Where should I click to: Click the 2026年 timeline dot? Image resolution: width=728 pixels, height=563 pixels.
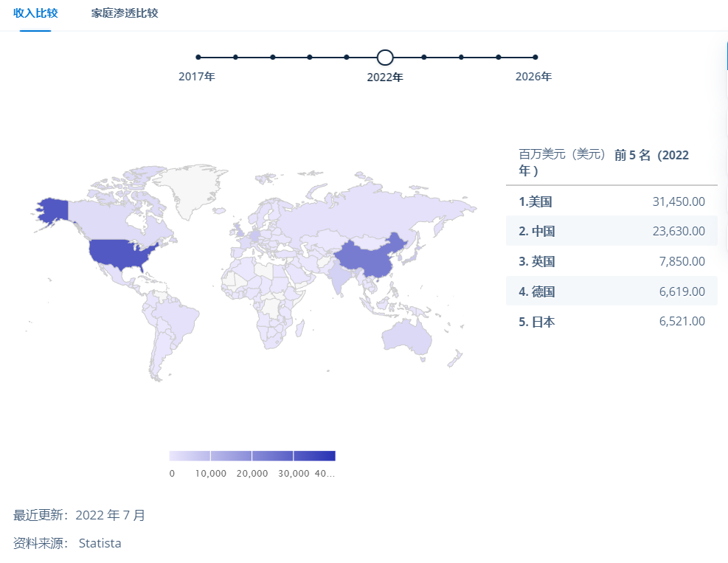(534, 56)
